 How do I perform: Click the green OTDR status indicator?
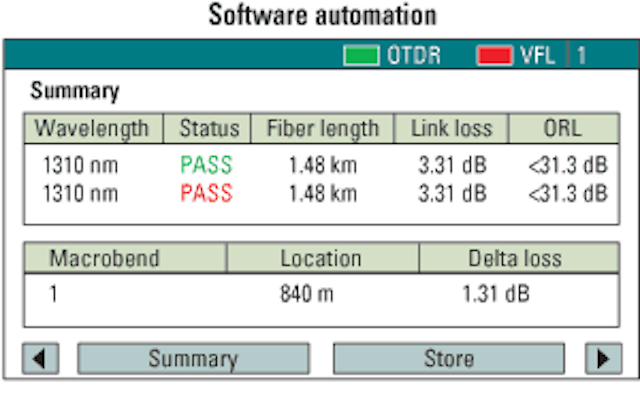[361, 55]
